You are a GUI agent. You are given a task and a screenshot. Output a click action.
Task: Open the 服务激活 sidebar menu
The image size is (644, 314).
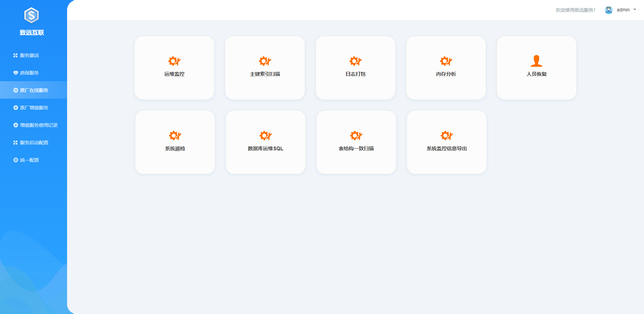[34, 55]
